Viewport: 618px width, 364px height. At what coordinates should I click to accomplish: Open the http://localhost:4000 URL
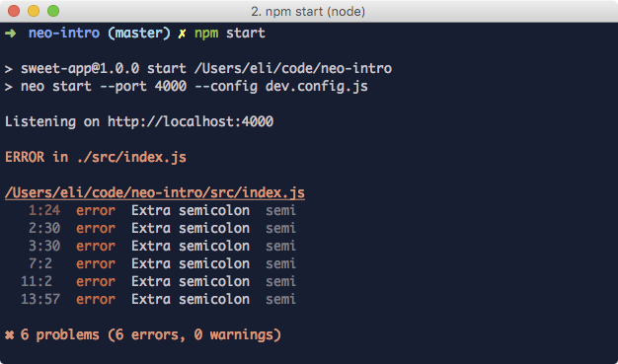click(191, 121)
